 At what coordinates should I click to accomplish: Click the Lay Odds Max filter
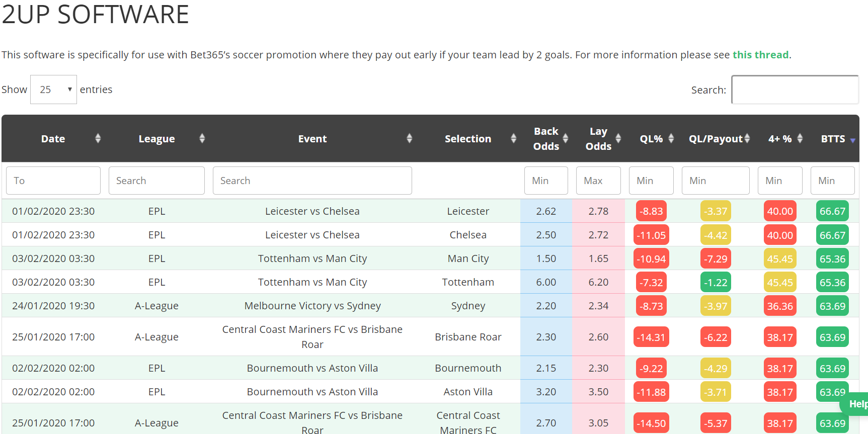(598, 181)
